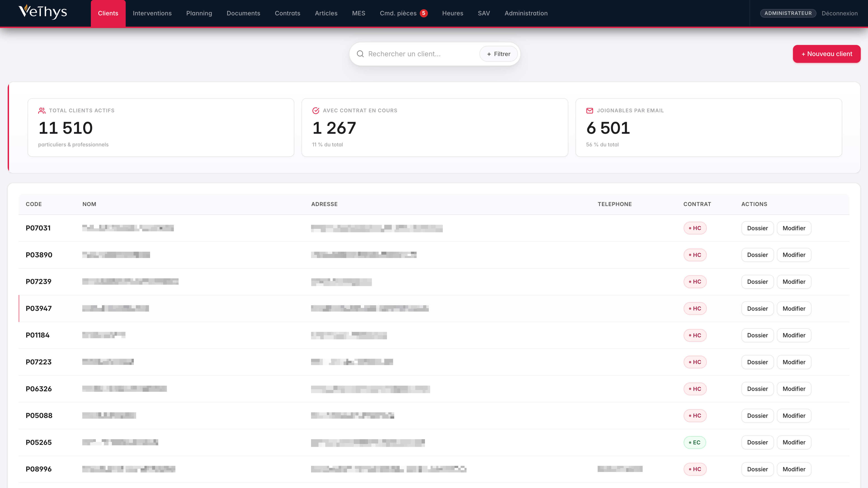Open the Administration menu

526,13
